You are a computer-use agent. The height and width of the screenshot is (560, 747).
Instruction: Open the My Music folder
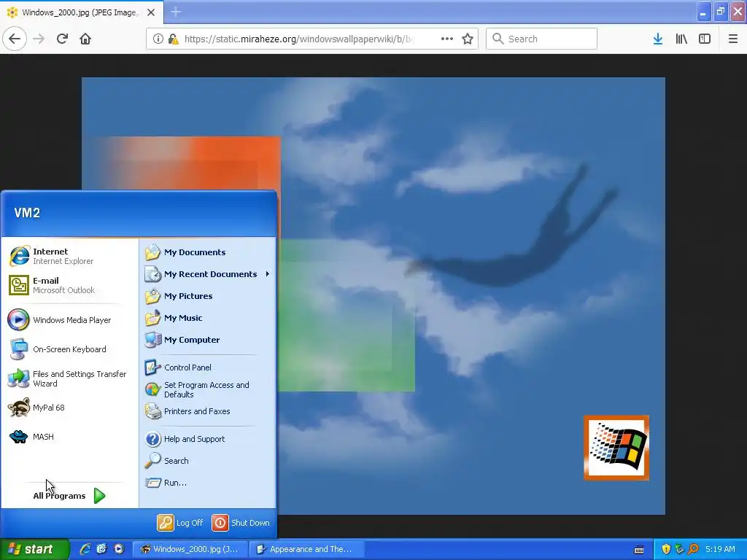tap(208, 318)
